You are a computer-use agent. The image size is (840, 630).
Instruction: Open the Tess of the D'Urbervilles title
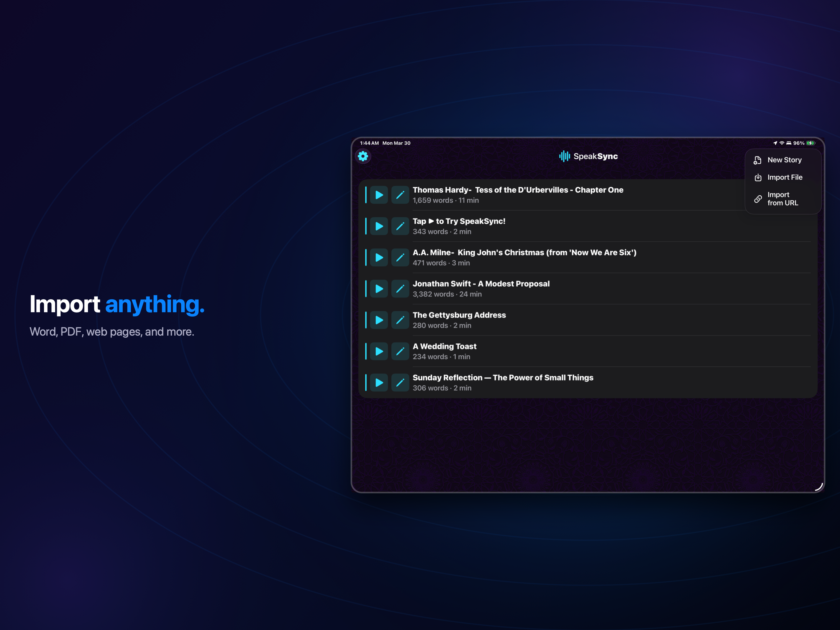[518, 190]
